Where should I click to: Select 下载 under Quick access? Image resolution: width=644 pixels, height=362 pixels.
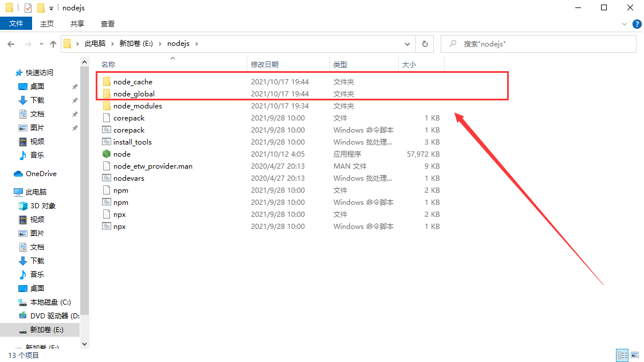(x=37, y=100)
